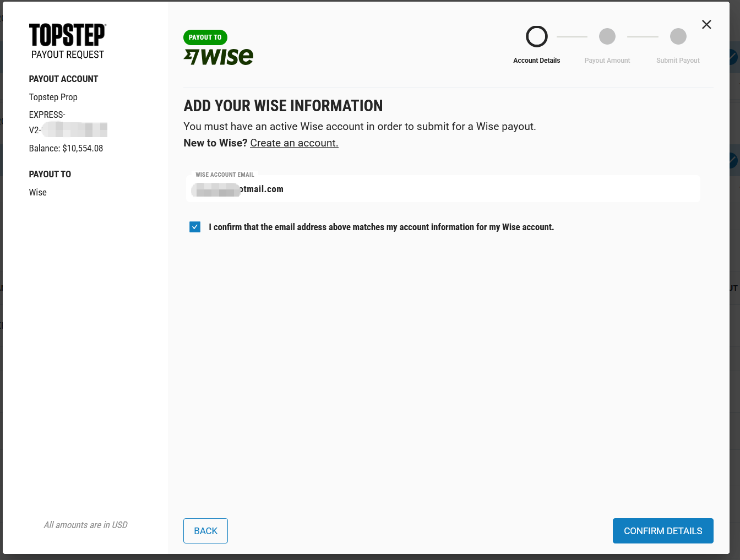The width and height of the screenshot is (740, 560).
Task: Click the Payout Amount step label
Action: click(607, 61)
